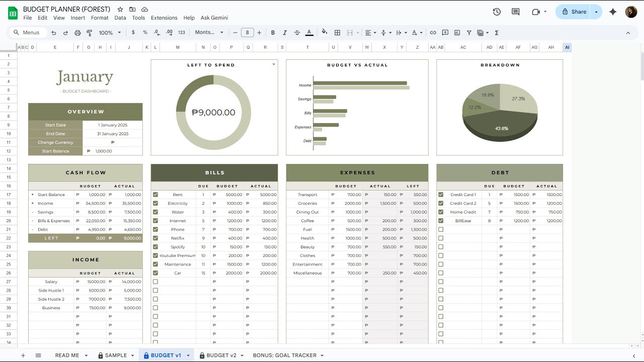Insert link using the chain icon
This screenshot has width=644, height=362.
[x=433, y=33]
